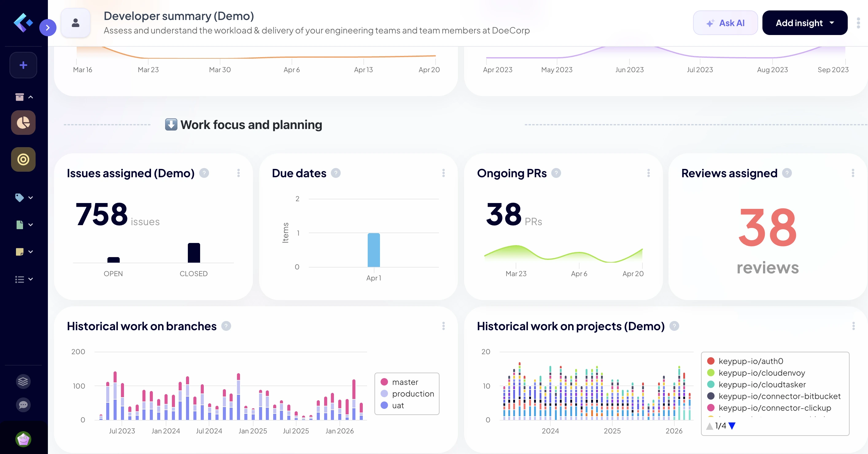This screenshot has width=868, height=454.
Task: Toggle keypup-io/cloudenvoy legend entry
Action: (x=756, y=373)
